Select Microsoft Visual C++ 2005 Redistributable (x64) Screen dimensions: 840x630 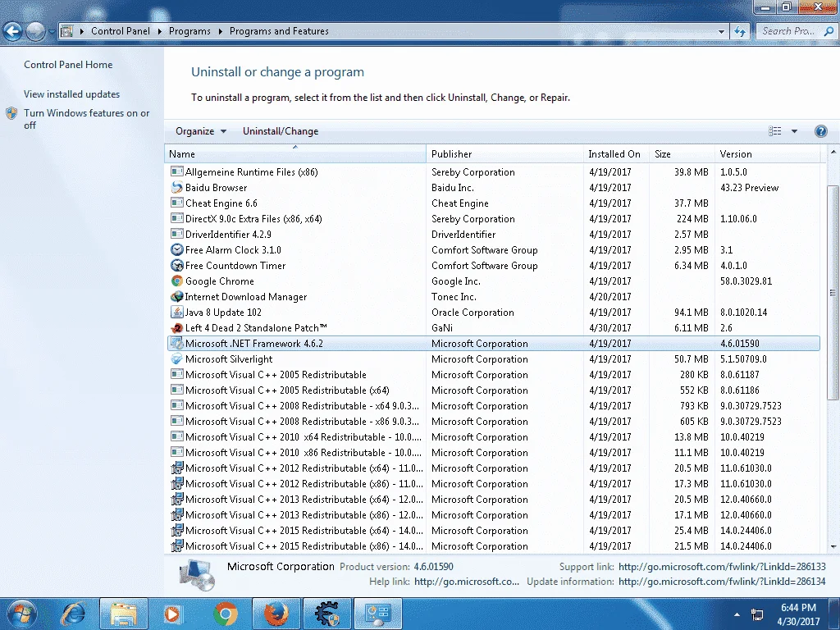[x=493, y=390]
